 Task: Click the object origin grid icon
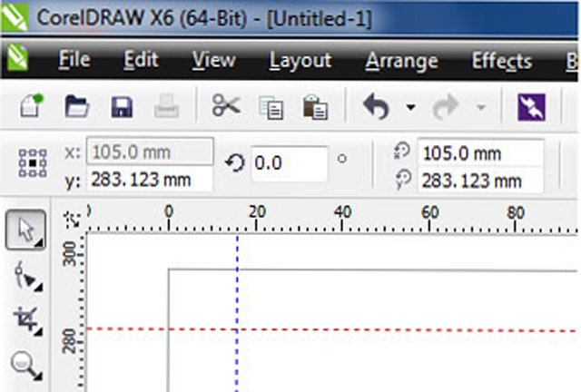tap(33, 163)
